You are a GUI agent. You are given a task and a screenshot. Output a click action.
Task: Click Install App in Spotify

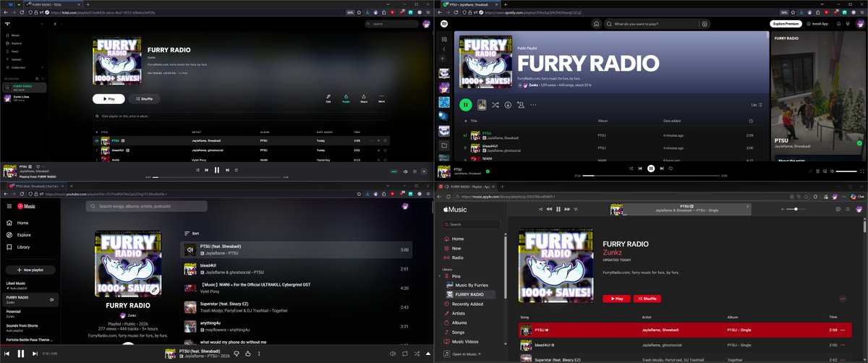818,24
